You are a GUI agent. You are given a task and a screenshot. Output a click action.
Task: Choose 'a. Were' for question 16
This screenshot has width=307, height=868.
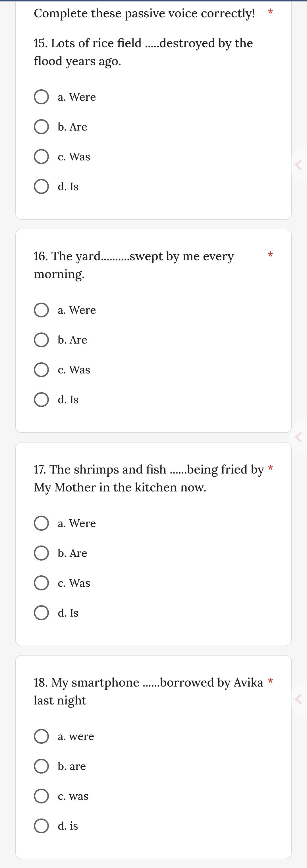pyautogui.click(x=42, y=310)
